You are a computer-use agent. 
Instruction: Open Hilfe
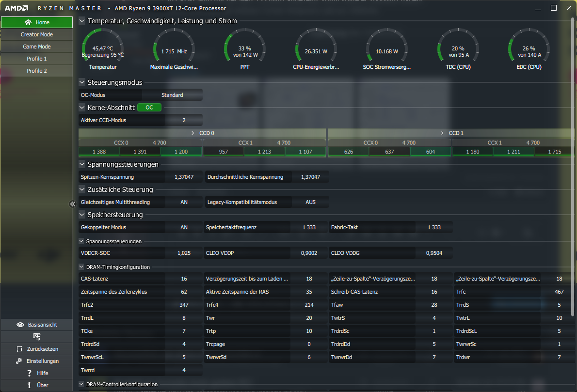tap(37, 373)
